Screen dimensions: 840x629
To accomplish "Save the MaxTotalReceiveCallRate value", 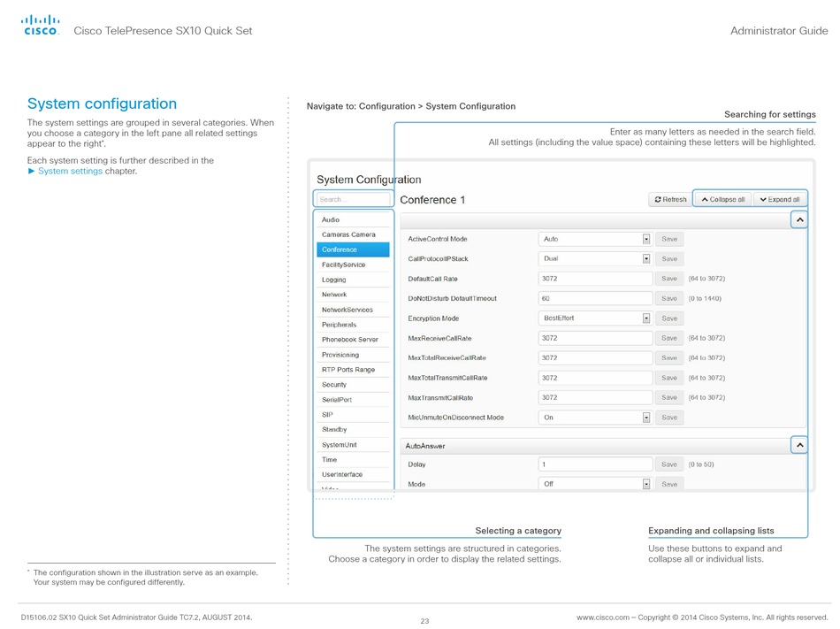I will 669,358.
